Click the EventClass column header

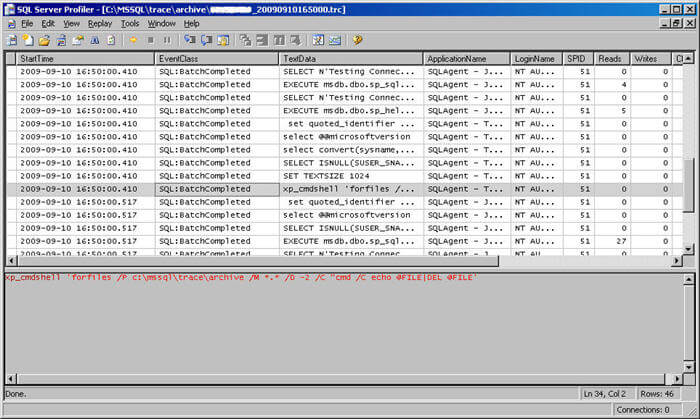tap(217, 58)
